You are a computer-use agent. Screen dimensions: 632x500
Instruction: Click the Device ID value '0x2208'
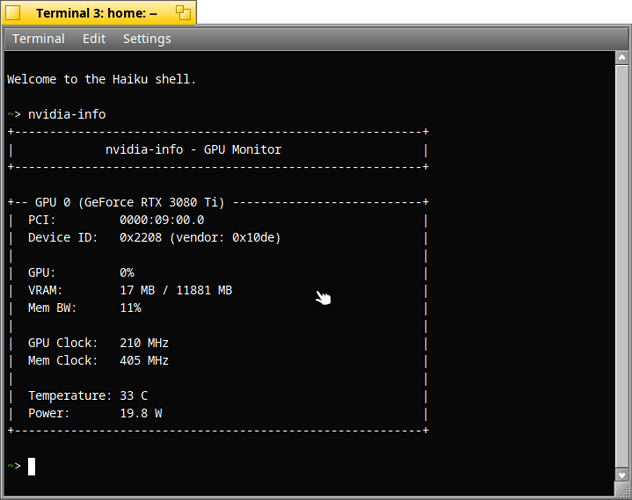pyautogui.click(x=141, y=238)
